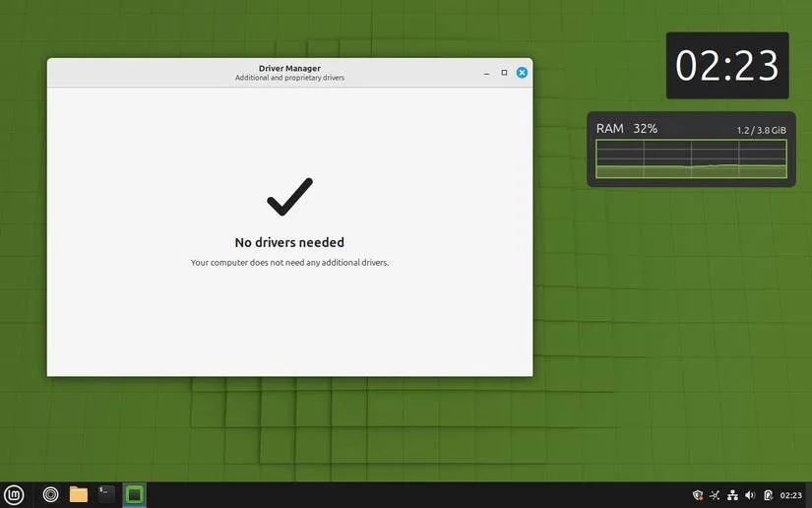Screen dimensions: 812x508
Task: Open the crossed-out tray icon beside the shield
Action: (x=715, y=495)
